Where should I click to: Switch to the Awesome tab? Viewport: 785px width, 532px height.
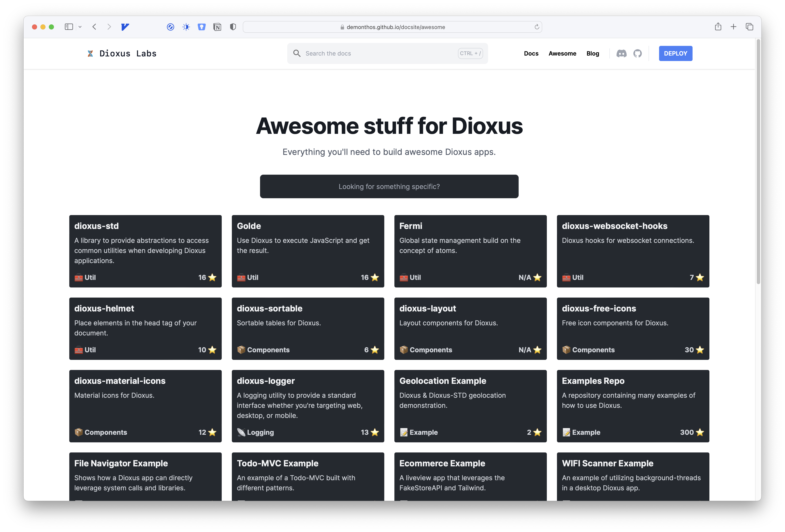click(x=562, y=53)
